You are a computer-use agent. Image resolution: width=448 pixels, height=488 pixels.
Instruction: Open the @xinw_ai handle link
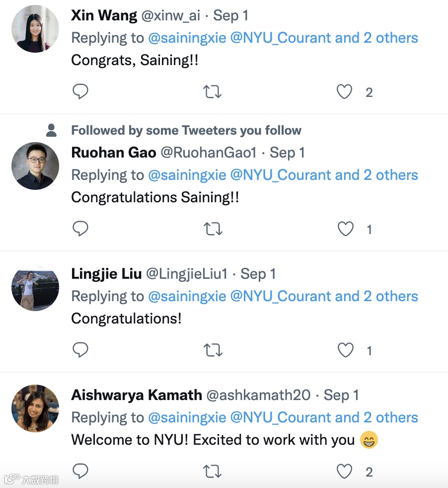tap(171, 15)
